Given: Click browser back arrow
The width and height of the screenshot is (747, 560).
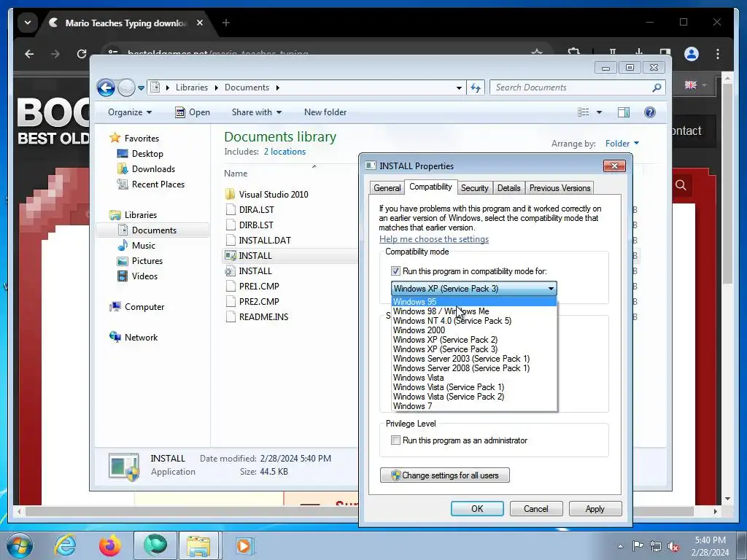Looking at the screenshot, I should point(29,54).
